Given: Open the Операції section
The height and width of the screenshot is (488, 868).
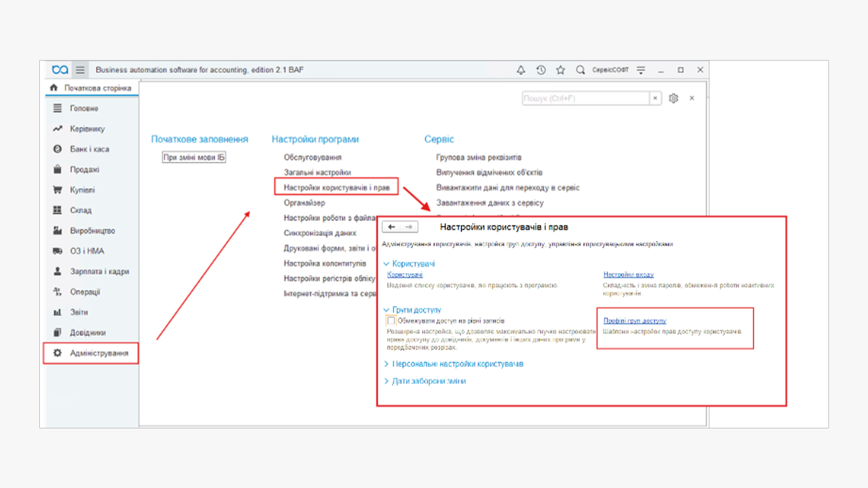Looking at the screenshot, I should (85, 292).
